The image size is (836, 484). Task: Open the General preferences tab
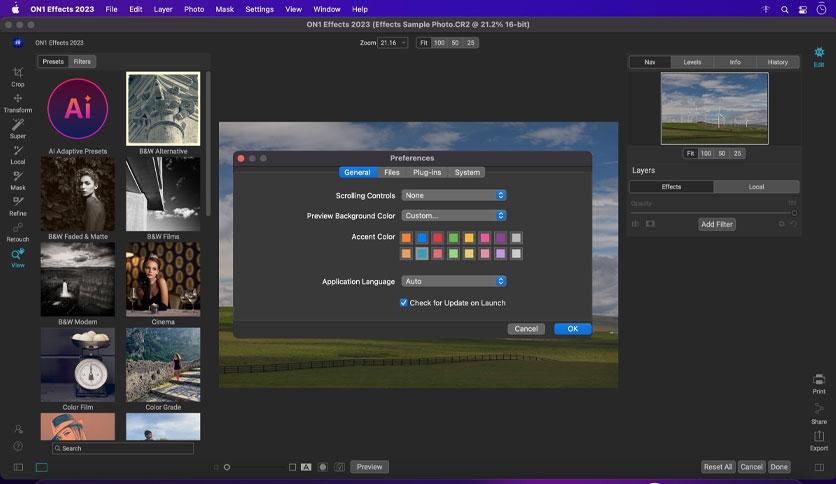click(x=357, y=172)
